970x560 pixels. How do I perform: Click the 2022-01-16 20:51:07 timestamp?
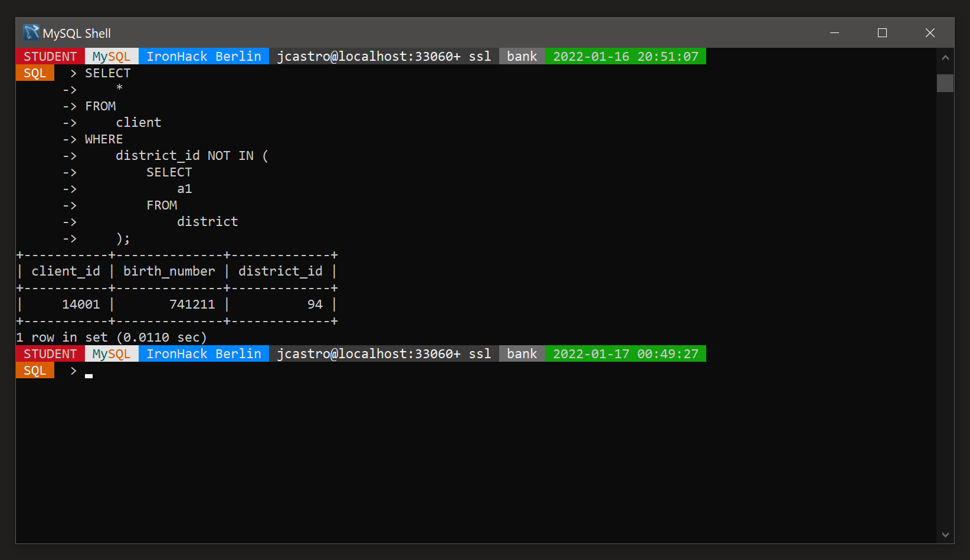point(625,57)
